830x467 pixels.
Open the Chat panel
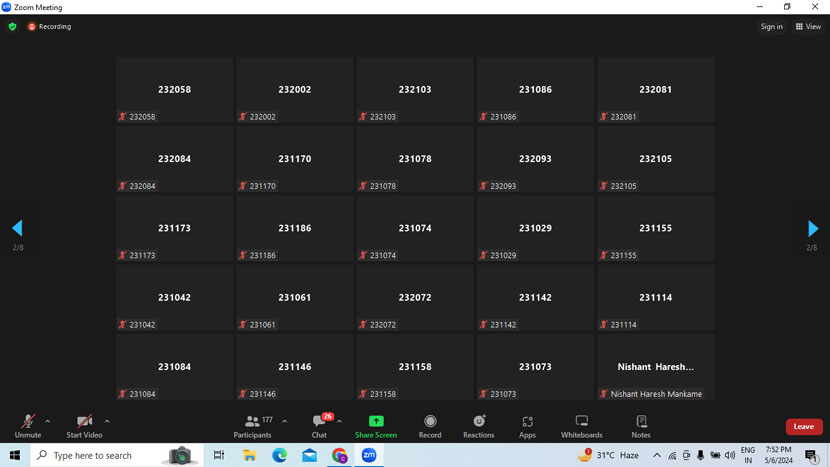319,425
